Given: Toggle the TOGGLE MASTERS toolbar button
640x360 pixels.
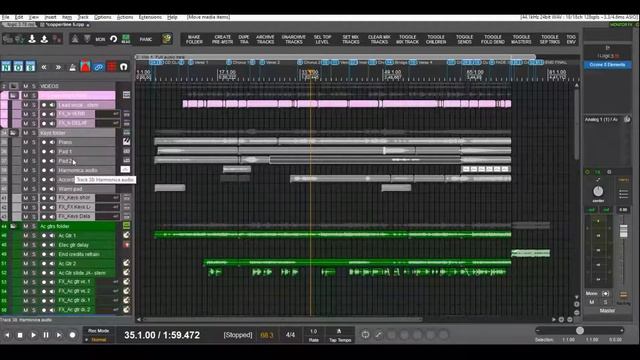Looking at the screenshot, I should click(x=521, y=39).
